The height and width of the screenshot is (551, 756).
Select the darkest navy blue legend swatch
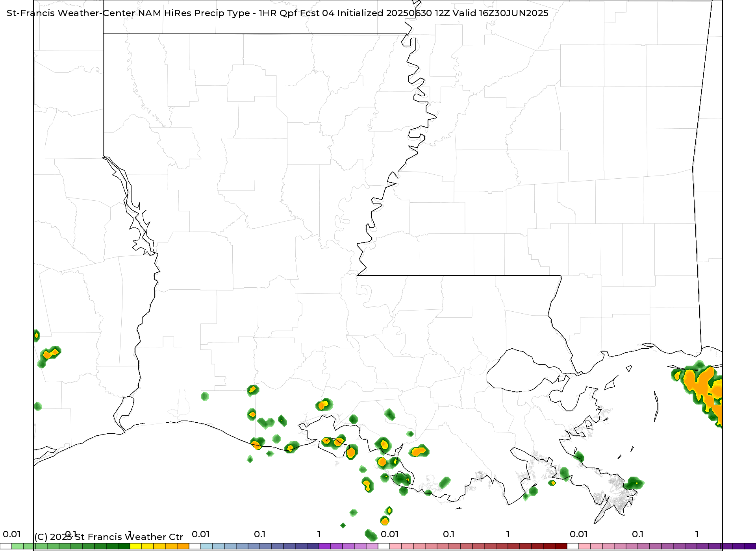click(313, 546)
